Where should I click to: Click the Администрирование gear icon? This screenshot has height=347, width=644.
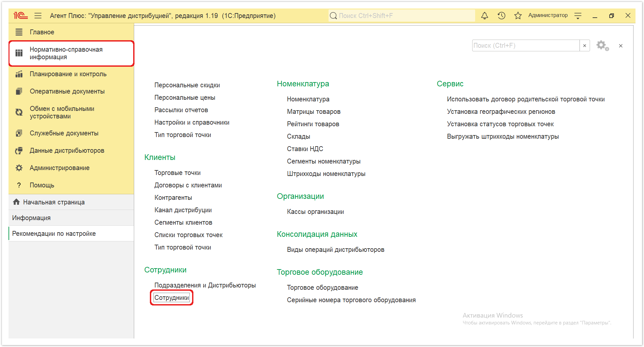pyautogui.click(x=19, y=168)
